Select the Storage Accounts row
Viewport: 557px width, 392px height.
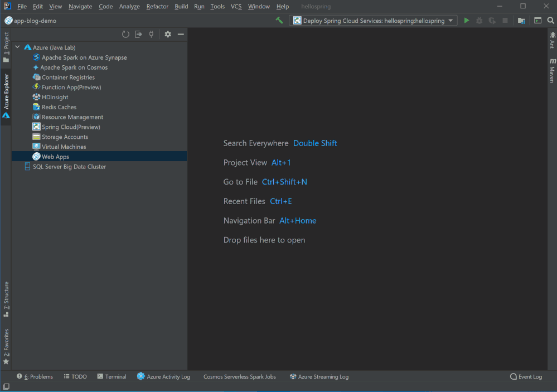click(x=99, y=137)
